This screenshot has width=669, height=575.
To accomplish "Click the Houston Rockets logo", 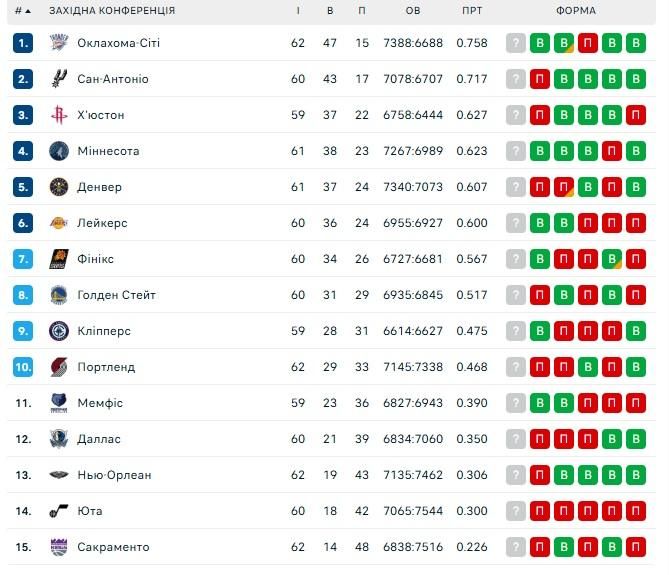I will click(x=57, y=115).
